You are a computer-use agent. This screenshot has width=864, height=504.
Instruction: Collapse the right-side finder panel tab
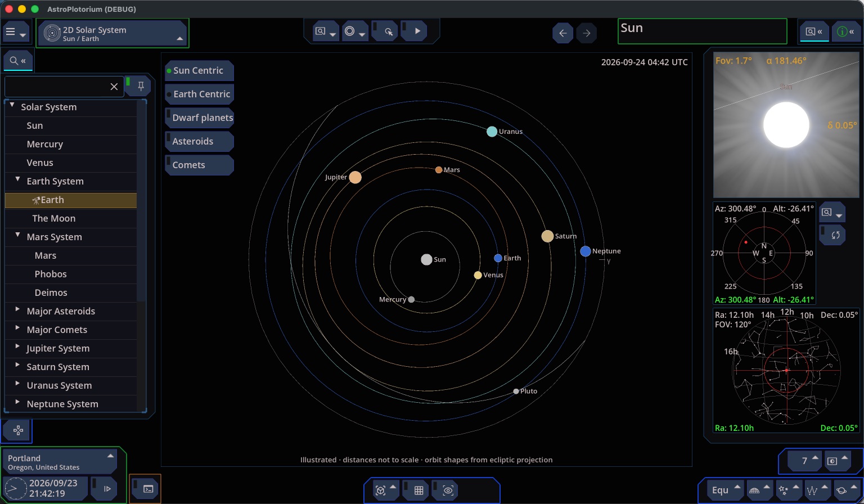tap(814, 32)
